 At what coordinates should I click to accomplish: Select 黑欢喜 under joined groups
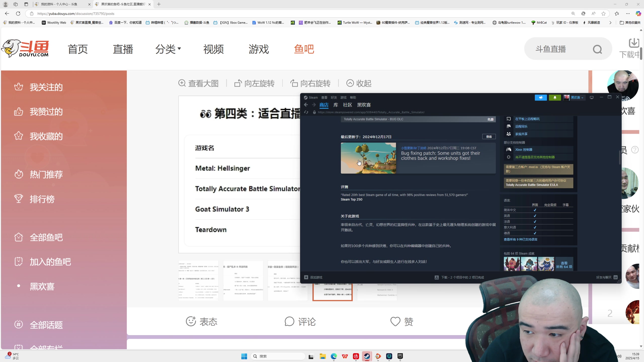(42, 286)
